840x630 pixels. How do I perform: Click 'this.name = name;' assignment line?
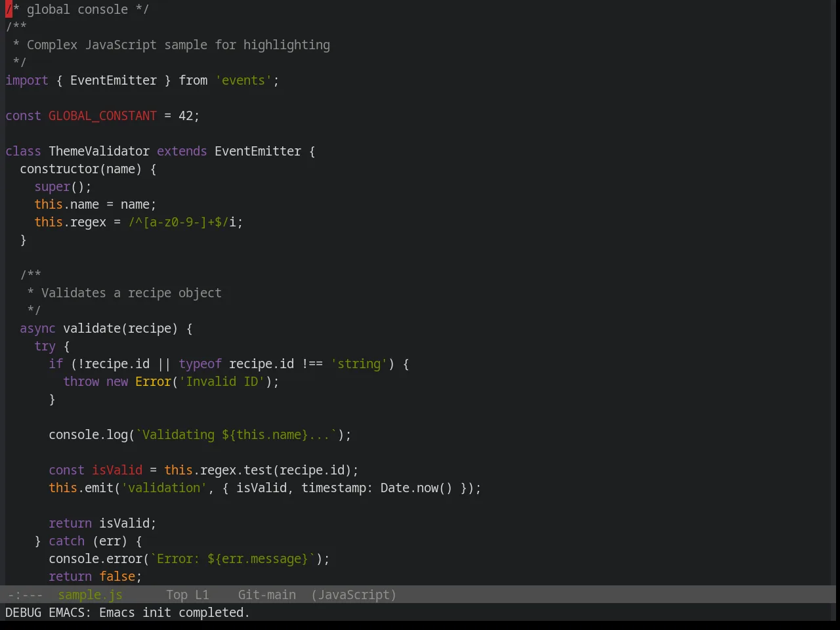[x=95, y=204]
